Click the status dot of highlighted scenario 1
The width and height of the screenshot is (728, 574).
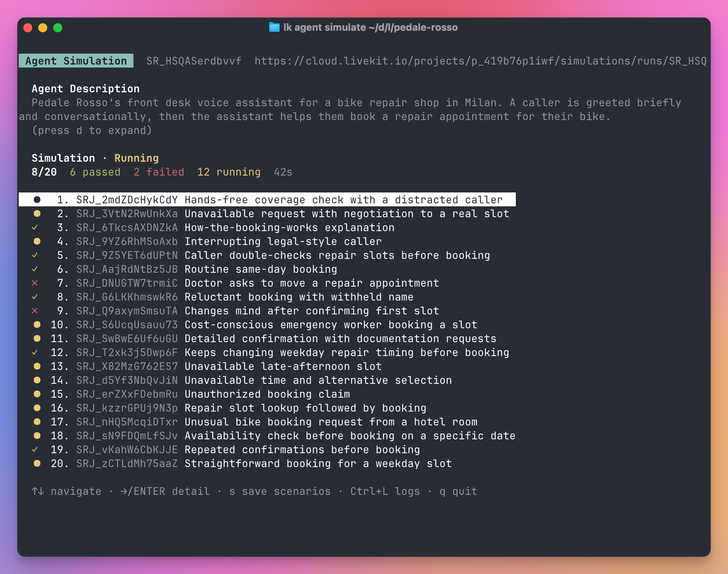coord(37,200)
